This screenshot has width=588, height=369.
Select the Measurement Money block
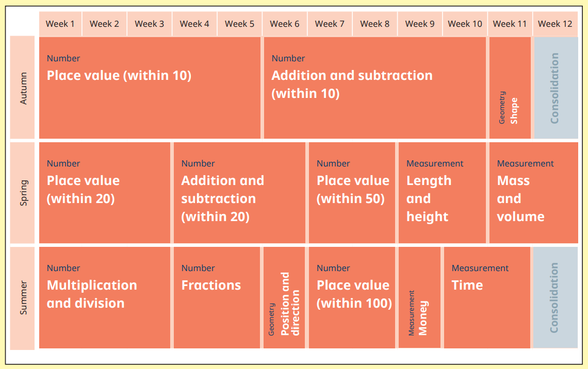pos(419,297)
